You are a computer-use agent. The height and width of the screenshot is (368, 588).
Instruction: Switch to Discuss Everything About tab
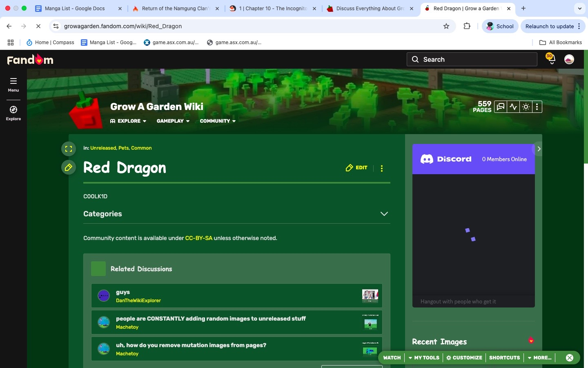[x=370, y=8]
